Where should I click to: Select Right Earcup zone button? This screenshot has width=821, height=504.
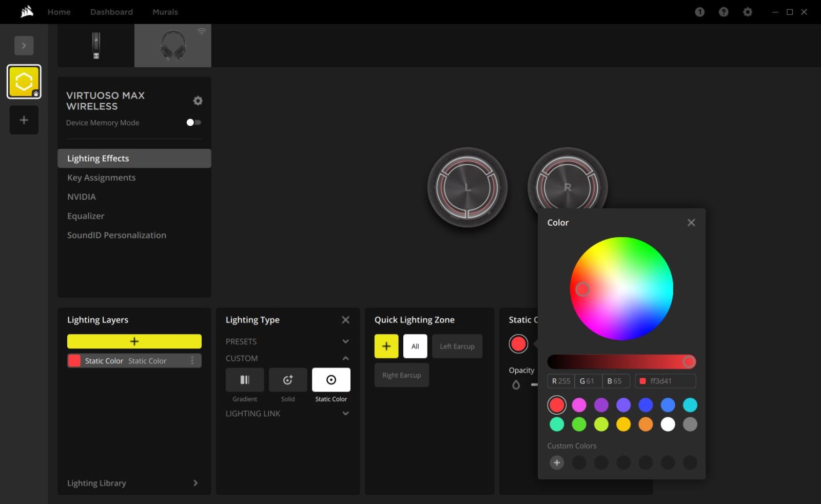(x=402, y=375)
